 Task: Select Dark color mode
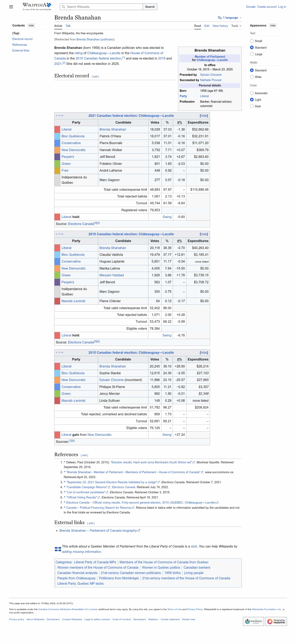pos(252,106)
